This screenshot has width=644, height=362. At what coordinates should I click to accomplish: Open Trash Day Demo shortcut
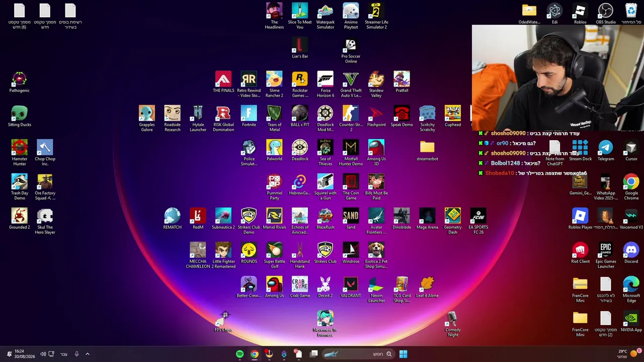[x=19, y=187]
